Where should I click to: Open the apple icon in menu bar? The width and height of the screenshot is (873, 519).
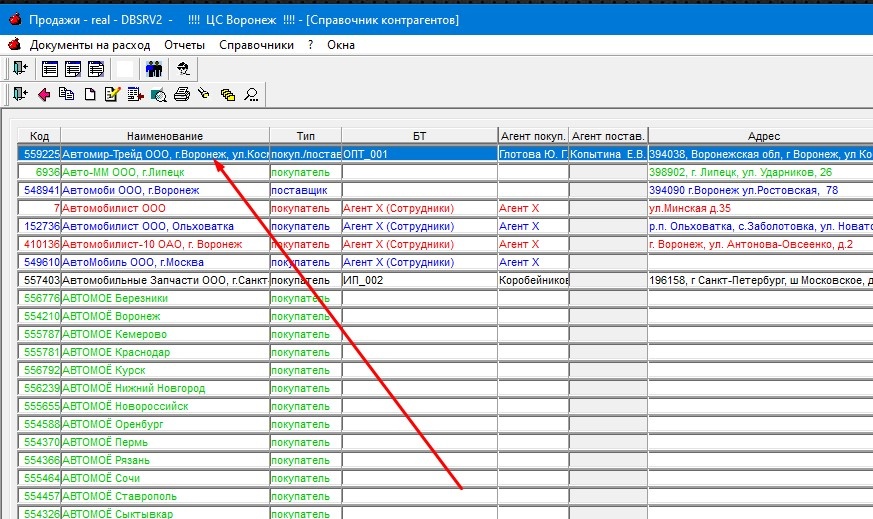14,44
